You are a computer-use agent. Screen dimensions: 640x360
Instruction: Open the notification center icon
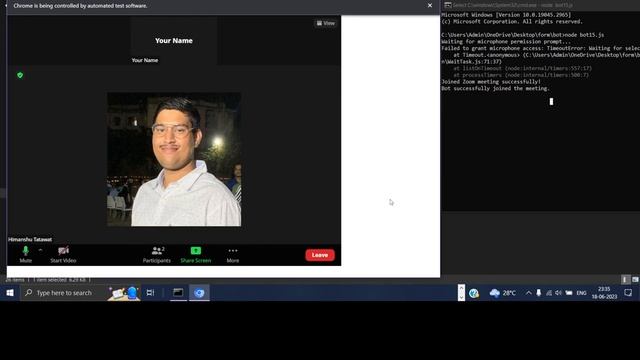[628, 293]
